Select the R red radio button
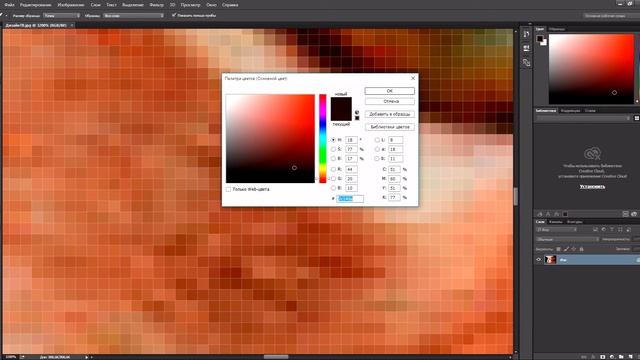Screen dimensions: 640x360 333,169
